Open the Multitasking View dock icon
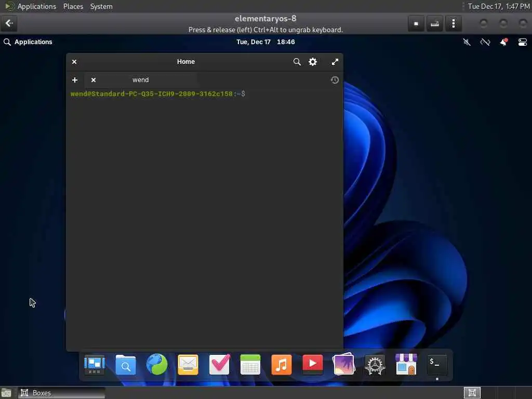The width and height of the screenshot is (532, 399). 95,365
